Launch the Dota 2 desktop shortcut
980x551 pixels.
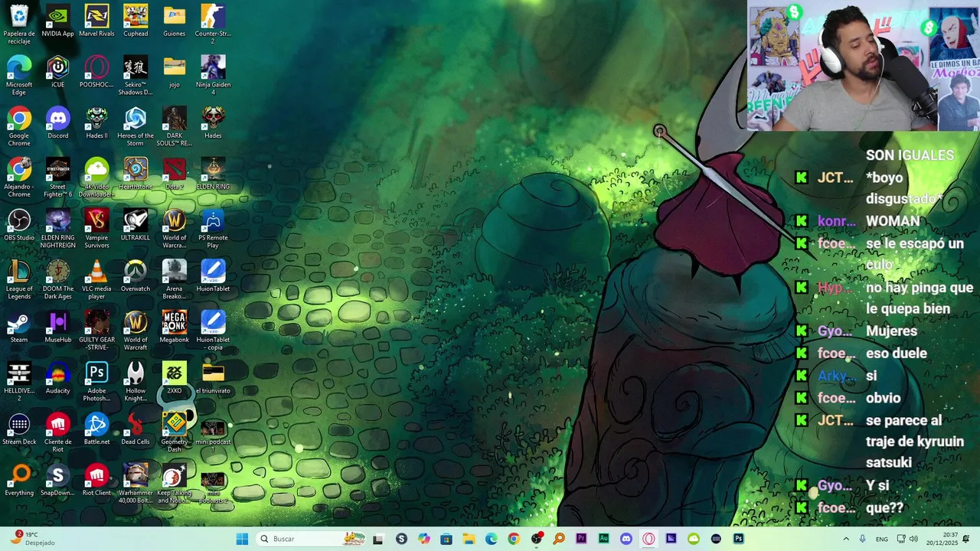[x=174, y=174]
